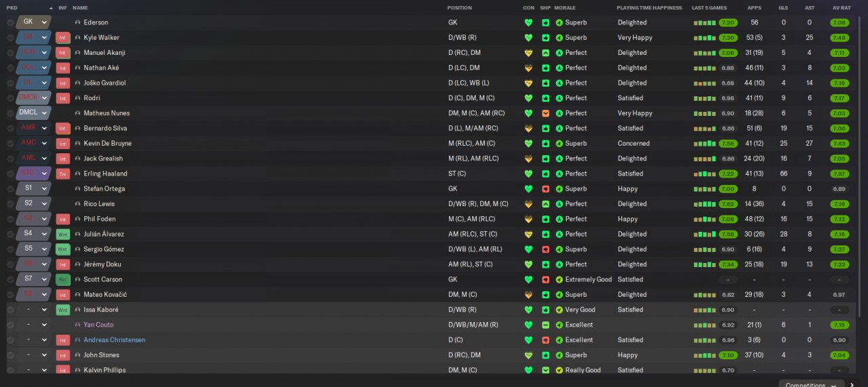Click Kevin De Bruyne's Concerned playing time status
This screenshot has height=387, width=868.
click(x=633, y=144)
